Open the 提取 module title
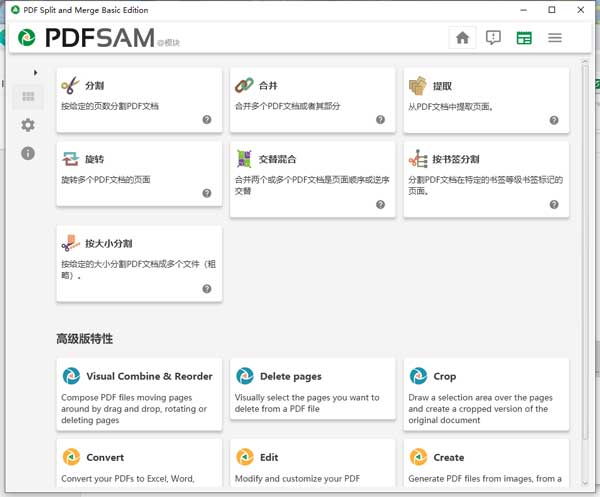 tap(442, 86)
